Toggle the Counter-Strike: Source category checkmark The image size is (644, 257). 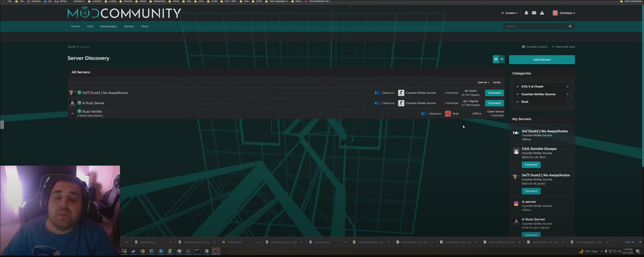517,94
